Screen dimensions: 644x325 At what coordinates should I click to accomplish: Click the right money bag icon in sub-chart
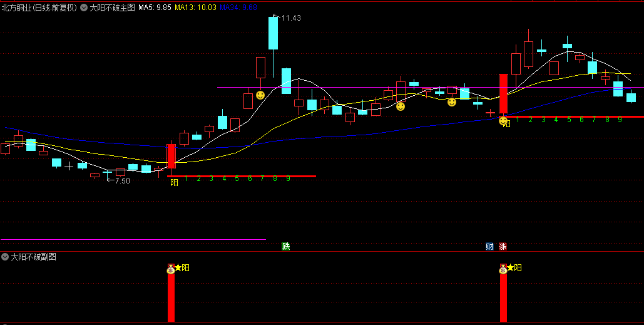pos(503,269)
